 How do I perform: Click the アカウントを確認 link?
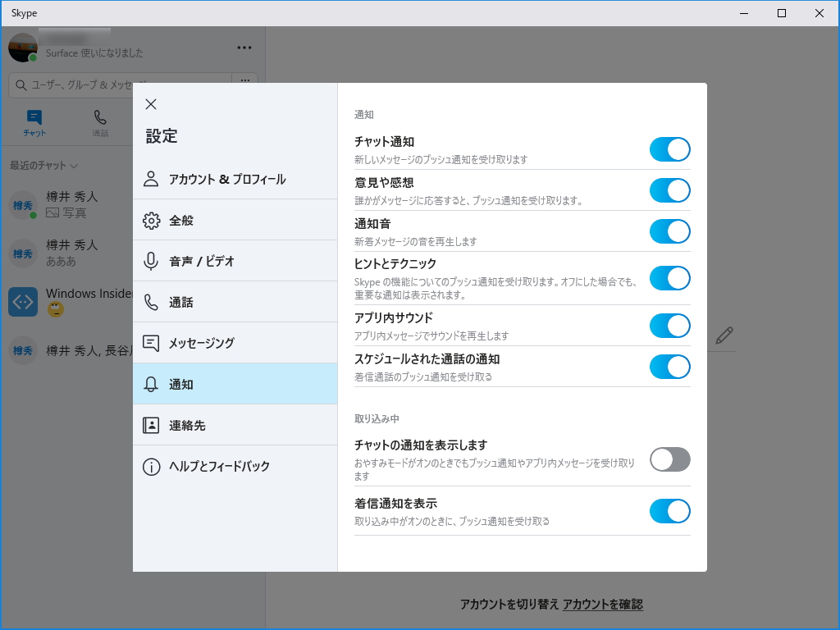point(603,605)
